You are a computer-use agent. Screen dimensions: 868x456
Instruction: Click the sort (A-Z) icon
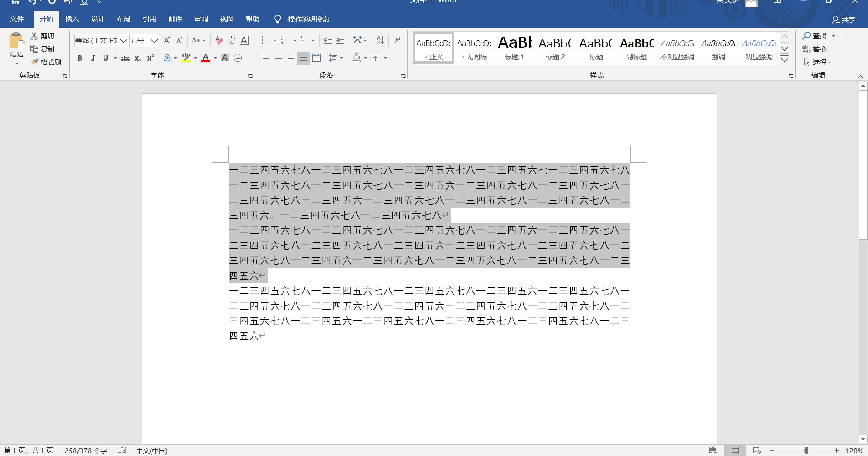380,41
